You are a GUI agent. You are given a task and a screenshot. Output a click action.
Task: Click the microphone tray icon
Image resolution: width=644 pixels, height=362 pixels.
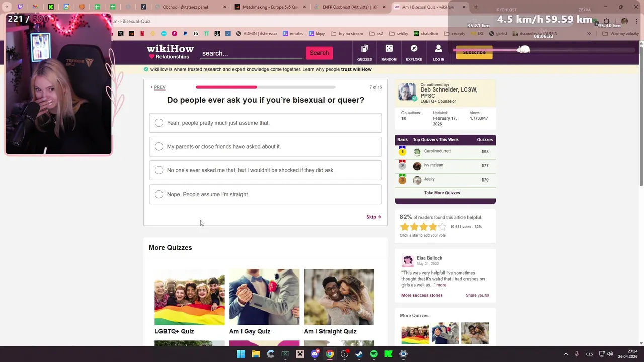(577, 354)
